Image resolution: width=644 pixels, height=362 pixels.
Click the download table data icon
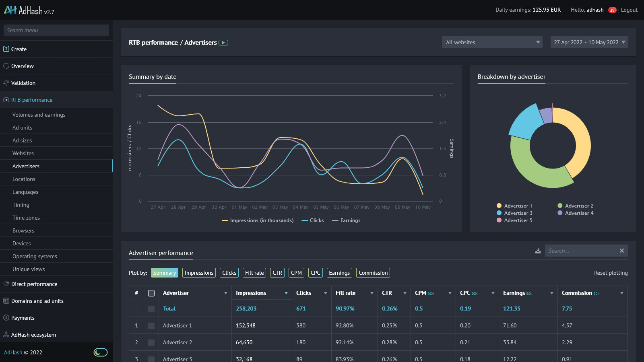[x=538, y=251]
